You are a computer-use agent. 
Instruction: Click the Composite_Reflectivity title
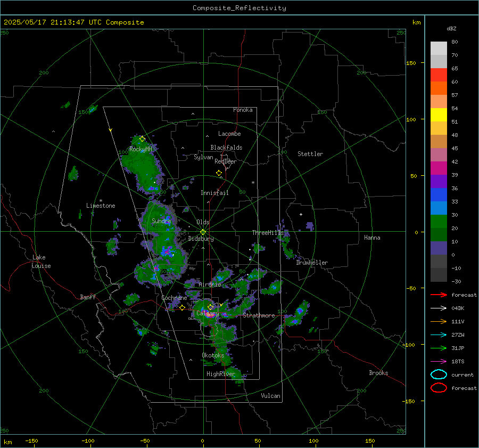point(239,8)
